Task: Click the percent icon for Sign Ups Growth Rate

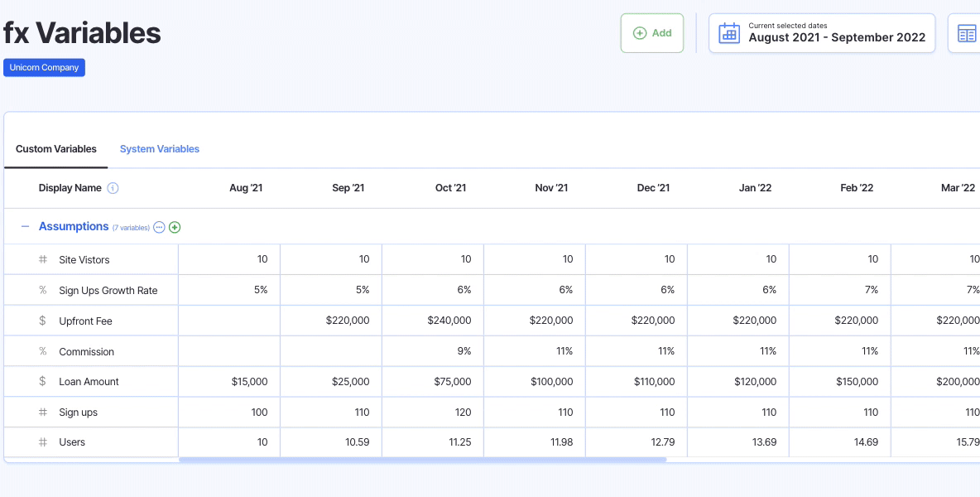Action: [43, 291]
